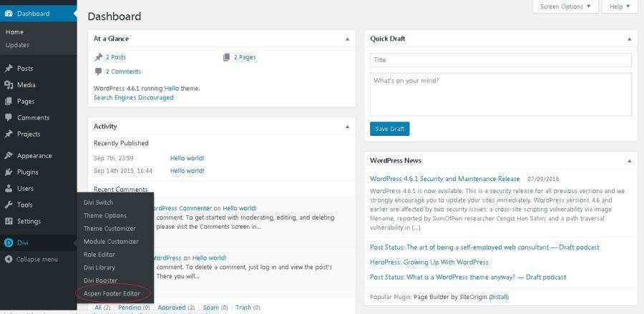Select Module Customizer in Divi submenu
The image size is (644, 314).
111,241
